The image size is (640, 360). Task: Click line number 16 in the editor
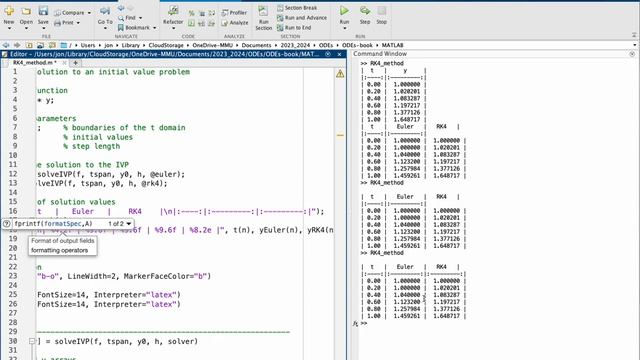(x=13, y=211)
